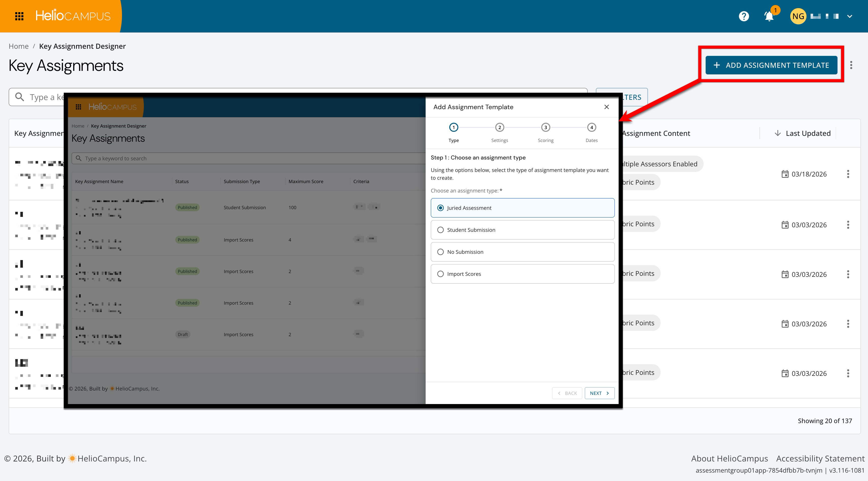Click Add Assignment Template button
Screen dimensions: 868x481
pos(771,65)
